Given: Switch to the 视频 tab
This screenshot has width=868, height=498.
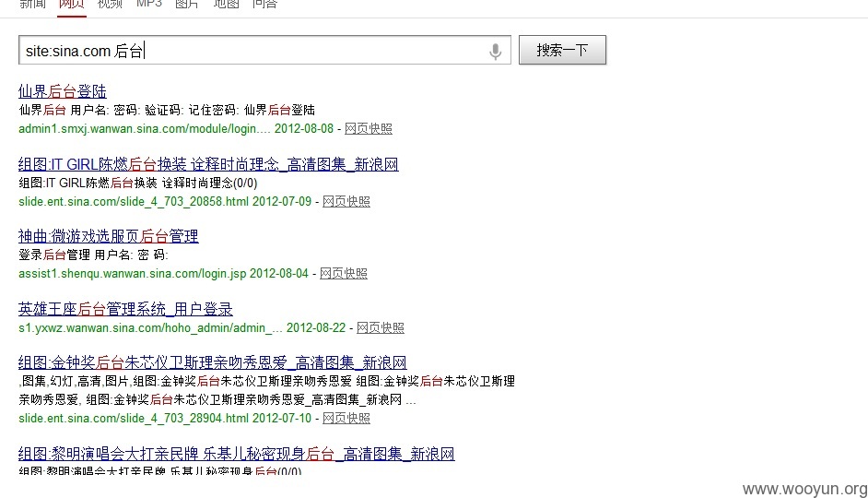Looking at the screenshot, I should point(110,4).
